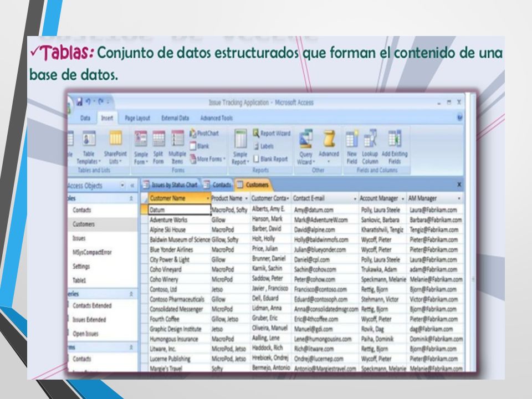This screenshot has height=399, width=532.
Task: Start the Query Wizard
Action: (x=306, y=147)
